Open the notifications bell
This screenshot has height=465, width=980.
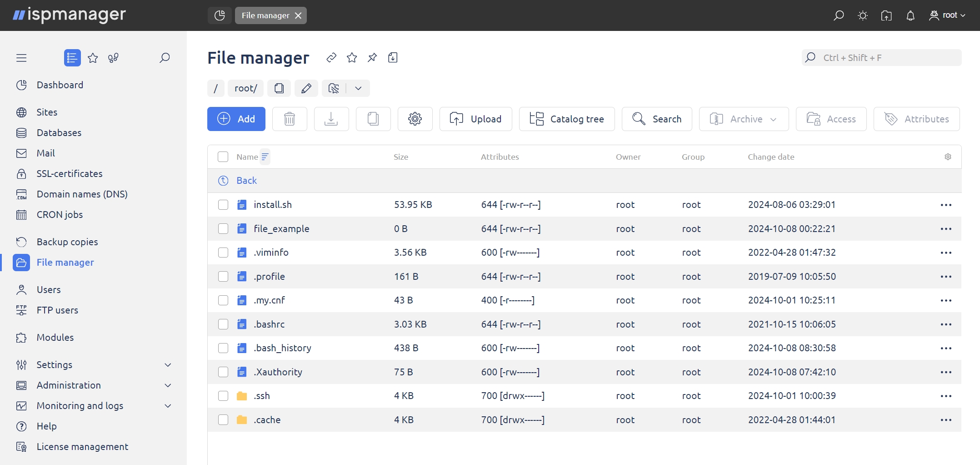910,15
